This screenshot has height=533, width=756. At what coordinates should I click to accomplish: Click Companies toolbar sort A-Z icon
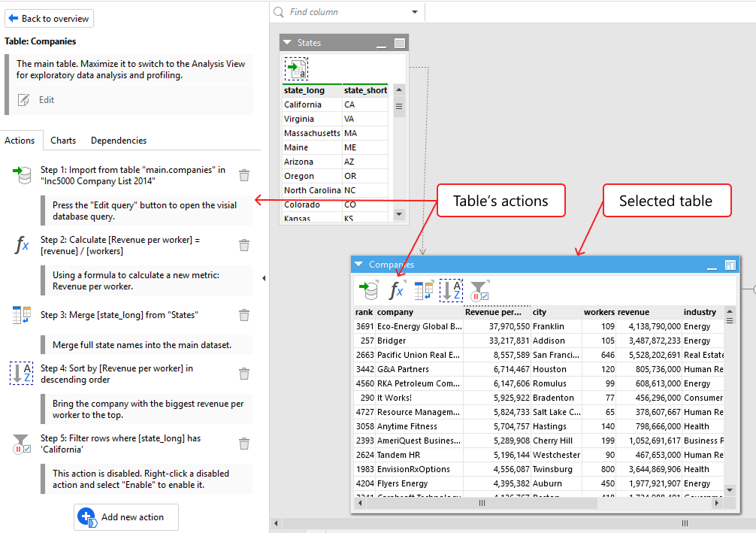coord(452,290)
